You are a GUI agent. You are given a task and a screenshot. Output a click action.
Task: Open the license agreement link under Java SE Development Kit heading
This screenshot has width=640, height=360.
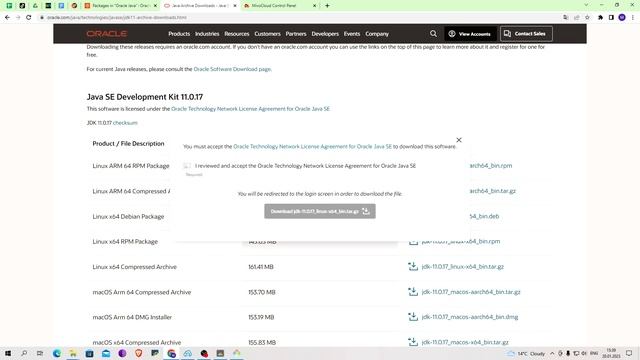[x=250, y=109]
